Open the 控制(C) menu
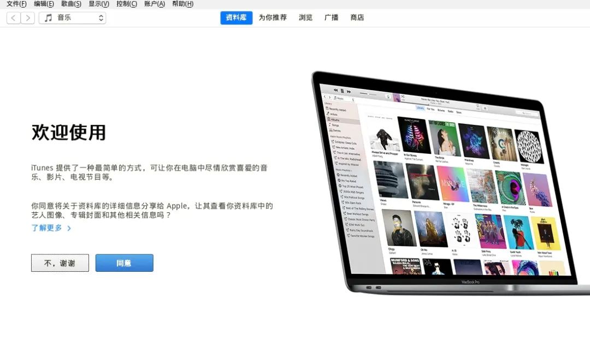The height and width of the screenshot is (364, 590). point(126,4)
